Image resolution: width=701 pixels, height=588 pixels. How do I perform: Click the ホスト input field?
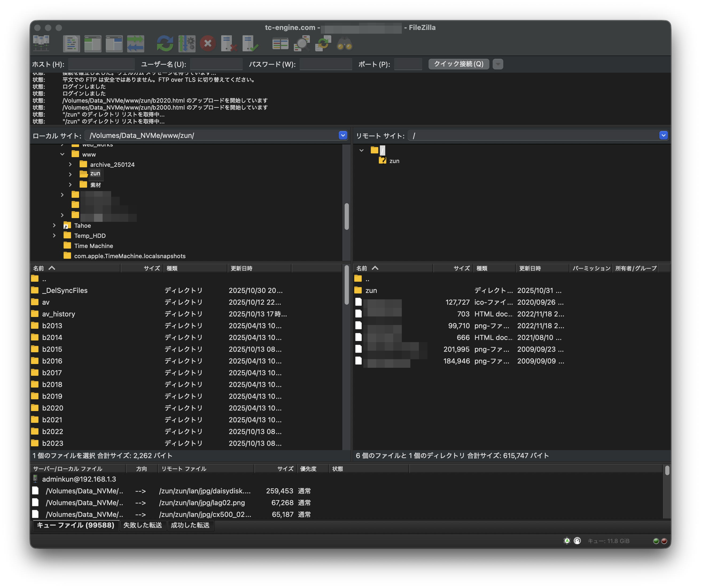(x=101, y=64)
